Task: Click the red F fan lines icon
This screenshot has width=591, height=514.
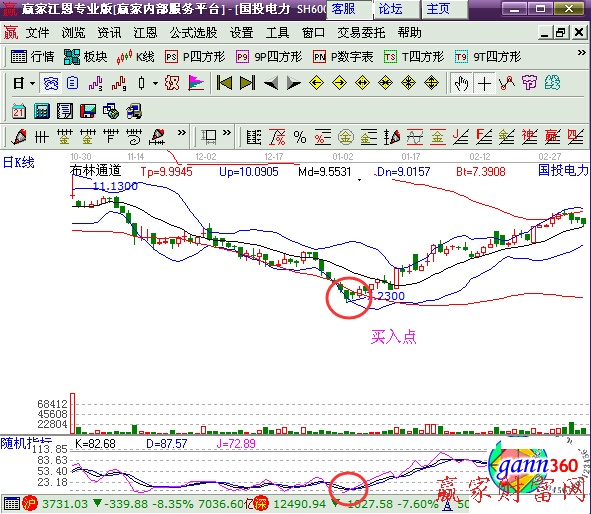Action: click(484, 137)
